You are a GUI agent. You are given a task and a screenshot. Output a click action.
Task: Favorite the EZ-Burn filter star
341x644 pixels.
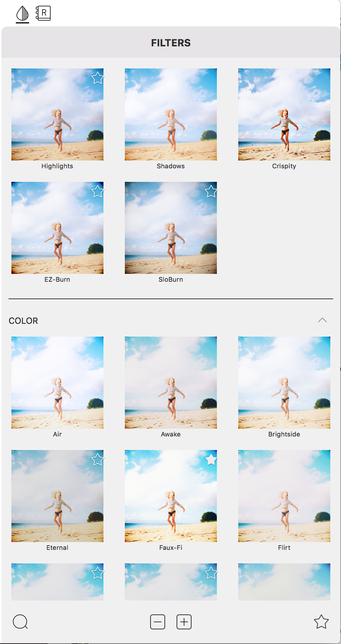tap(97, 191)
